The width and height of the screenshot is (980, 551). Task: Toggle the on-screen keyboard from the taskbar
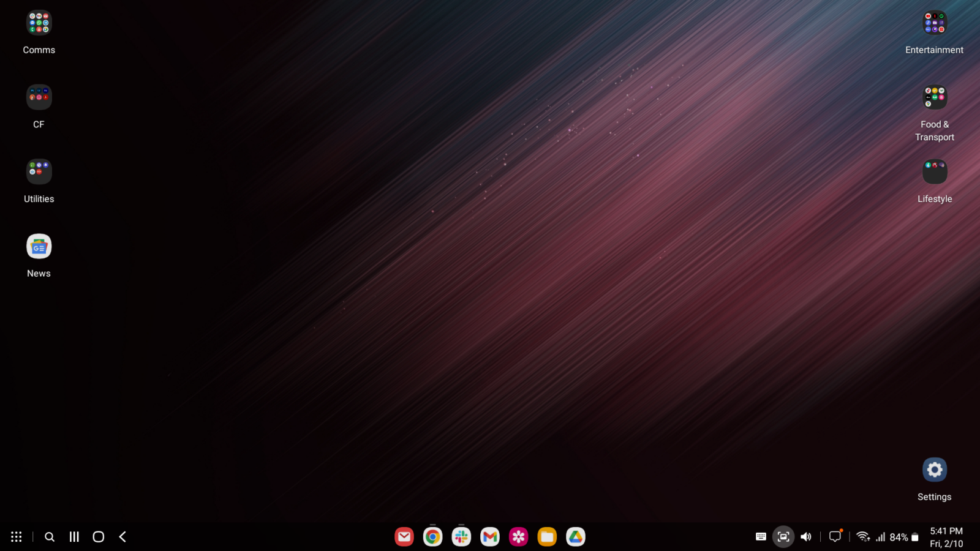[x=761, y=536]
